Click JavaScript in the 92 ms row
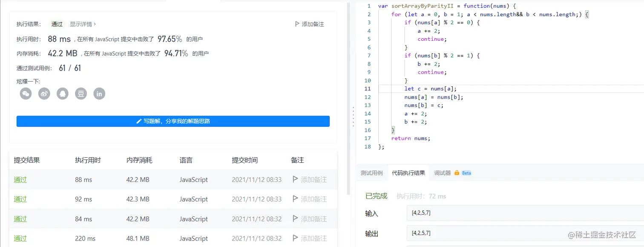 [194, 199]
